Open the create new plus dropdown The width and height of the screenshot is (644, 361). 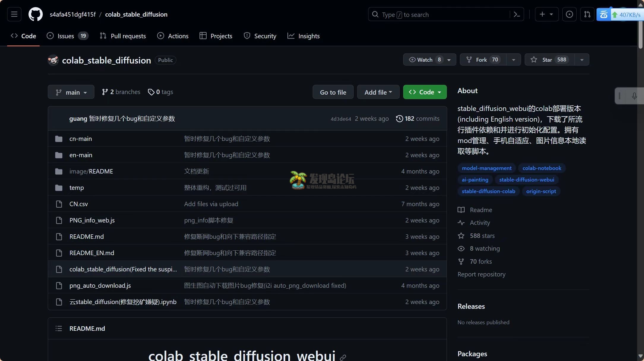(547, 14)
